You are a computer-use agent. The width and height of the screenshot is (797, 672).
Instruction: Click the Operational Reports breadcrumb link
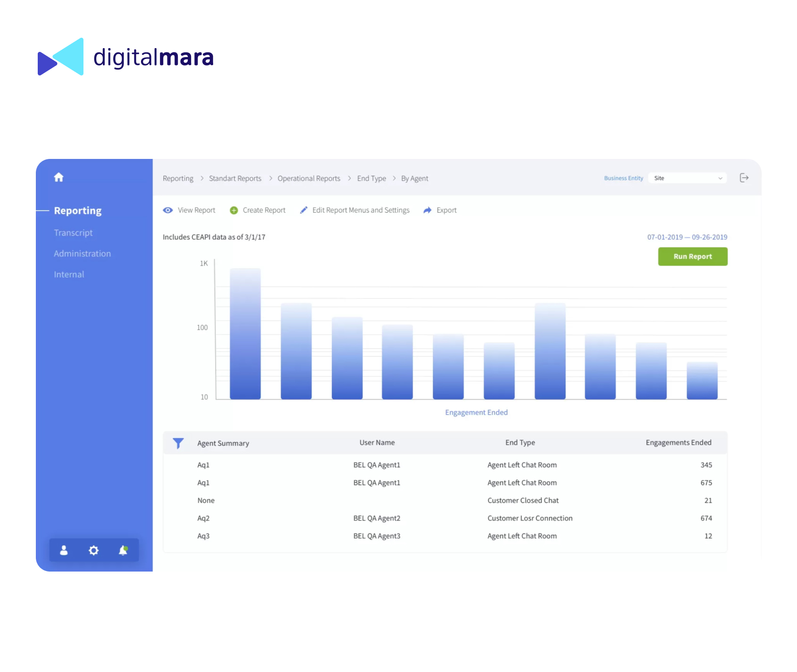pyautogui.click(x=308, y=179)
